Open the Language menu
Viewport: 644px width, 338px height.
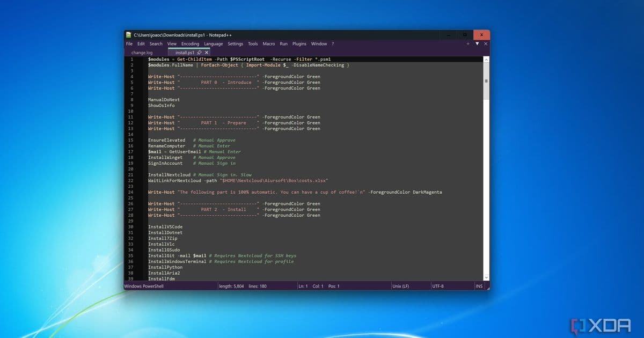tap(213, 43)
